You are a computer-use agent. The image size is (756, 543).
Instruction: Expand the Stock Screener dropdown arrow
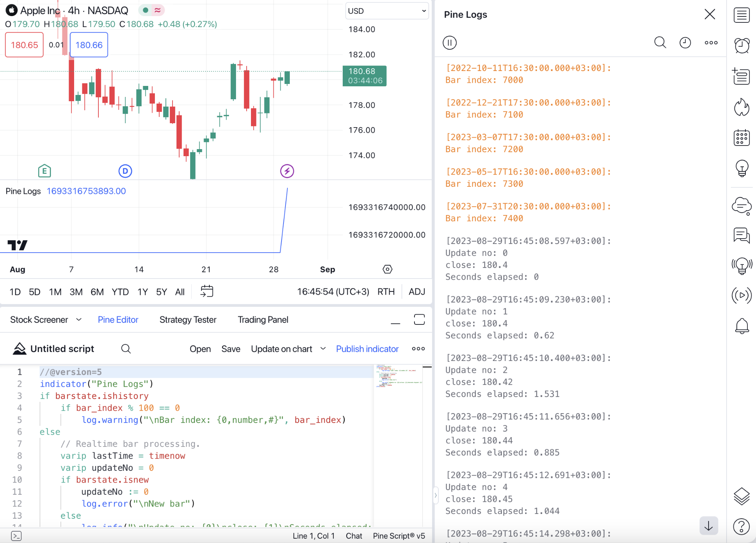79,320
